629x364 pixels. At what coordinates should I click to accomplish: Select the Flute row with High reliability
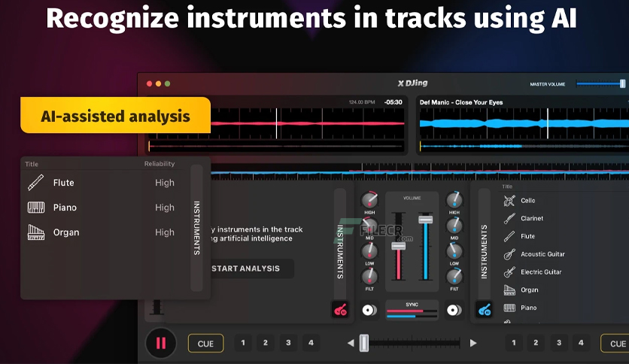click(102, 183)
